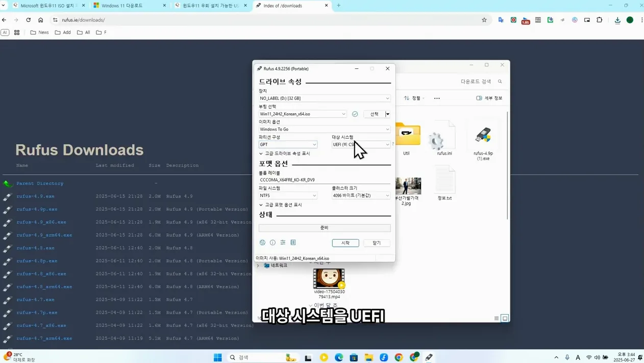Edit 볼륨 레이블 text field

click(325, 180)
